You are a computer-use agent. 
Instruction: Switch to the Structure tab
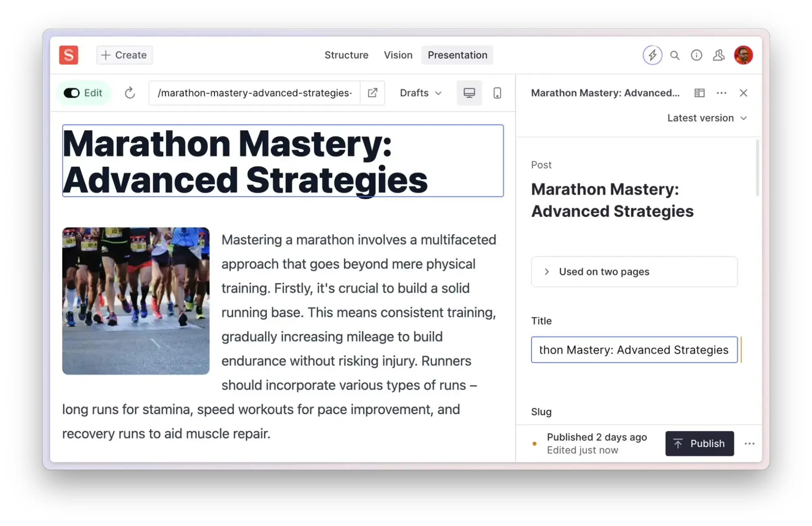pyautogui.click(x=346, y=55)
